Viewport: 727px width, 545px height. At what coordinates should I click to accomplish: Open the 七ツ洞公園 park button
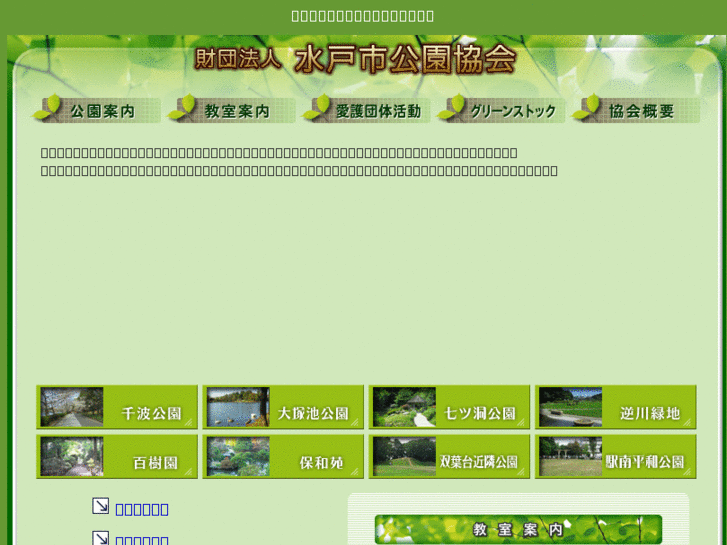coord(449,407)
